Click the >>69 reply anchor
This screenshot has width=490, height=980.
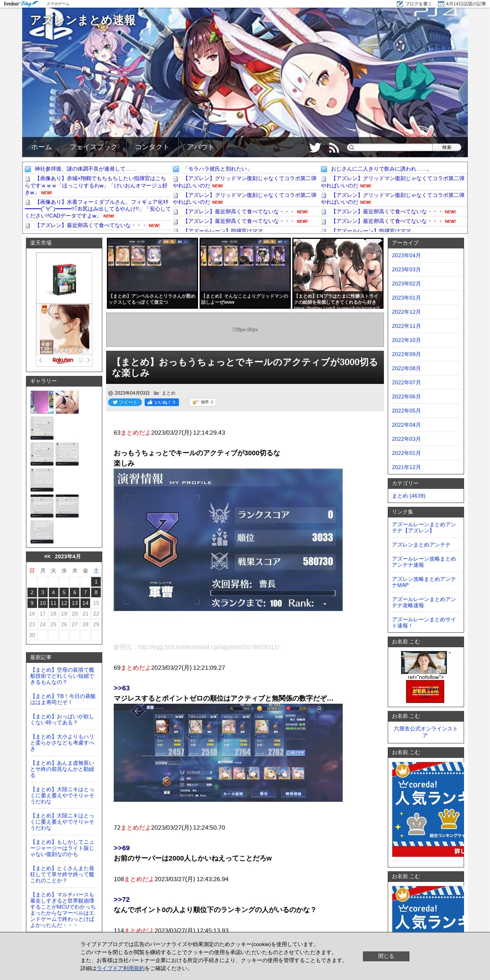122,848
